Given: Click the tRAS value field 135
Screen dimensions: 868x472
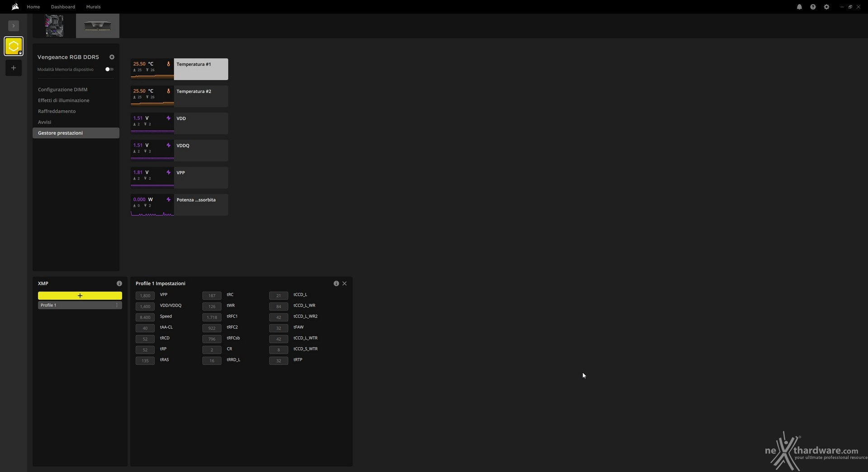Looking at the screenshot, I should coord(145,361).
